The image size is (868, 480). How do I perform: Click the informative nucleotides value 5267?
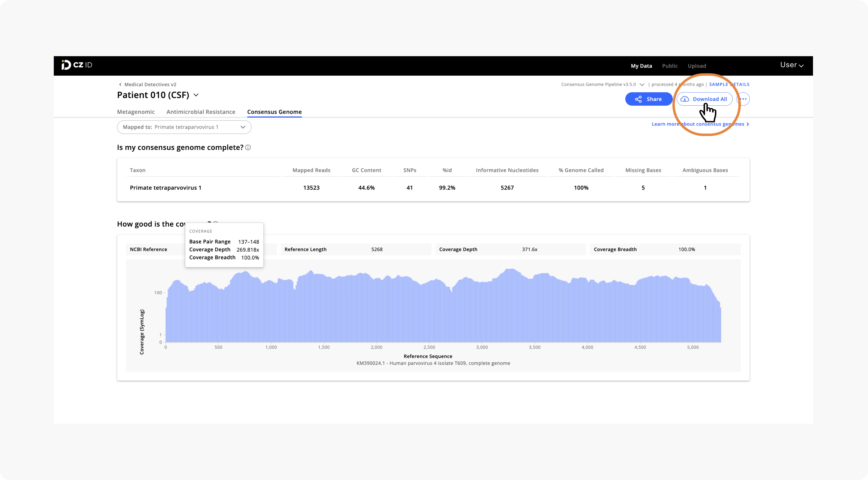[507, 188]
